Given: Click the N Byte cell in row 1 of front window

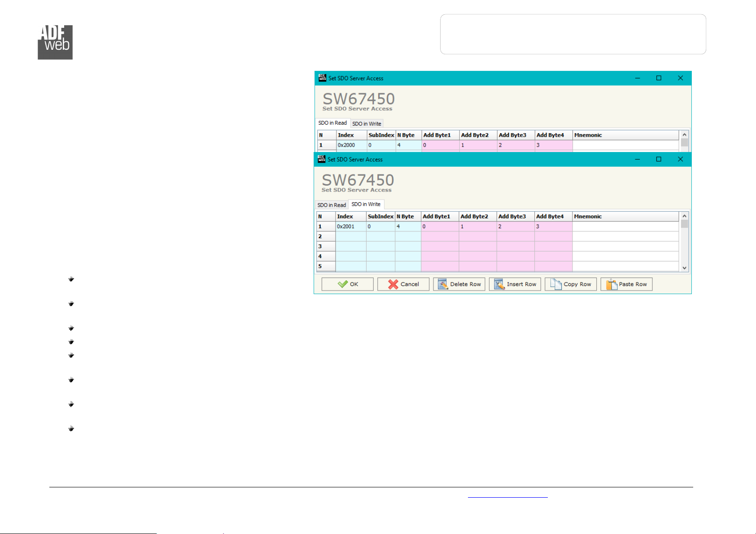Looking at the screenshot, I should 408,226.
